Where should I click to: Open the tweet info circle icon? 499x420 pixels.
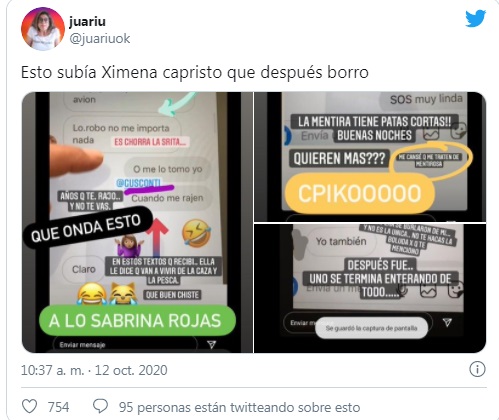click(477, 369)
